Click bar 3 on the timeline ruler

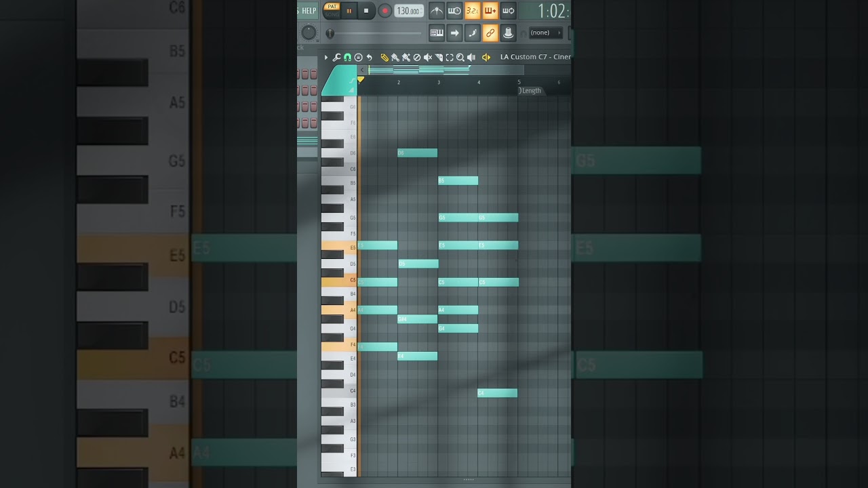point(439,83)
